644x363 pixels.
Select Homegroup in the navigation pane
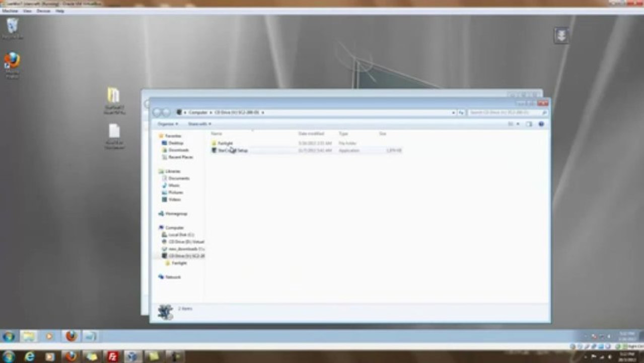tap(173, 214)
